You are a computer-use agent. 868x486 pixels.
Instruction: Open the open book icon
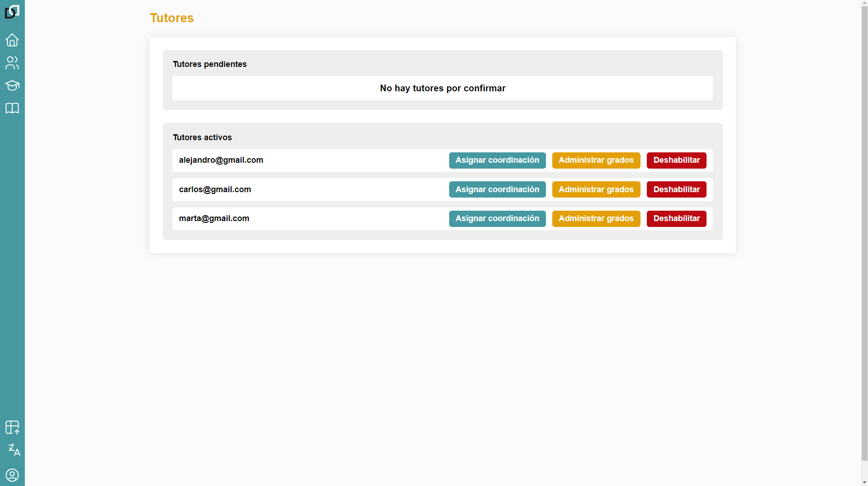[x=12, y=108]
